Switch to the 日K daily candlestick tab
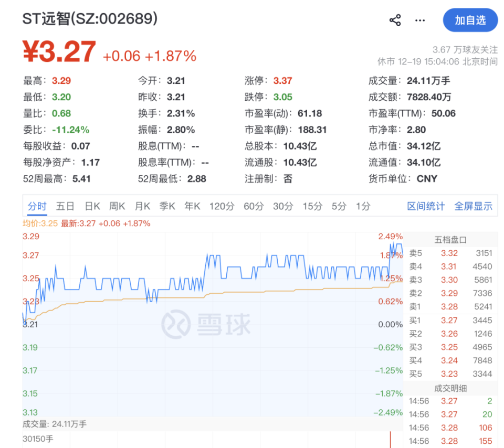 coord(92,206)
